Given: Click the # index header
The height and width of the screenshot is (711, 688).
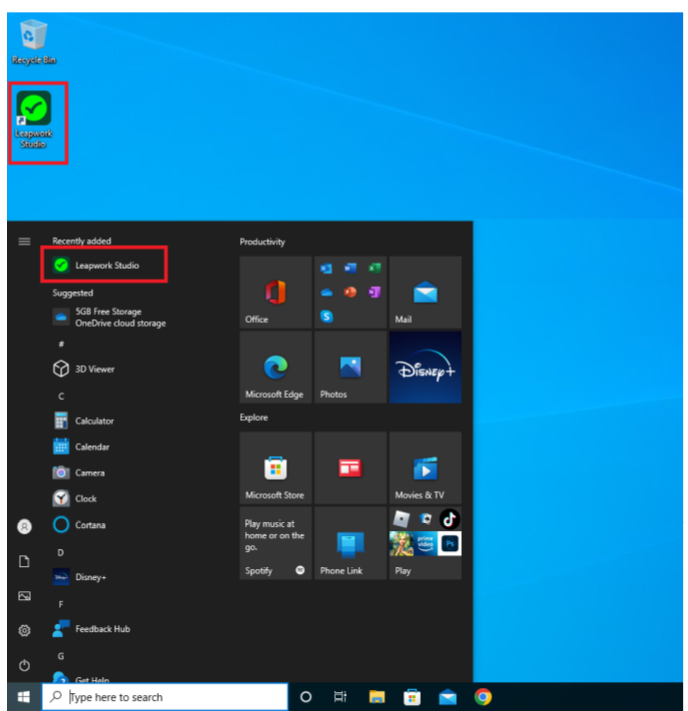Looking at the screenshot, I should tap(61, 344).
